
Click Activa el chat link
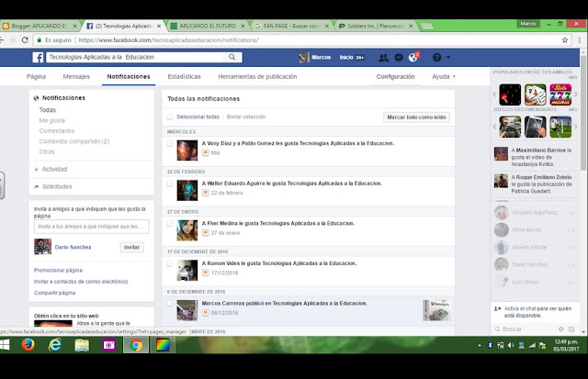click(520, 308)
